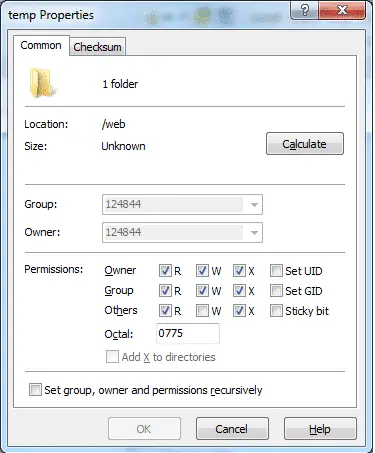The image size is (375, 453).
Task: Enable Others W permission checkbox
Action: point(202,311)
